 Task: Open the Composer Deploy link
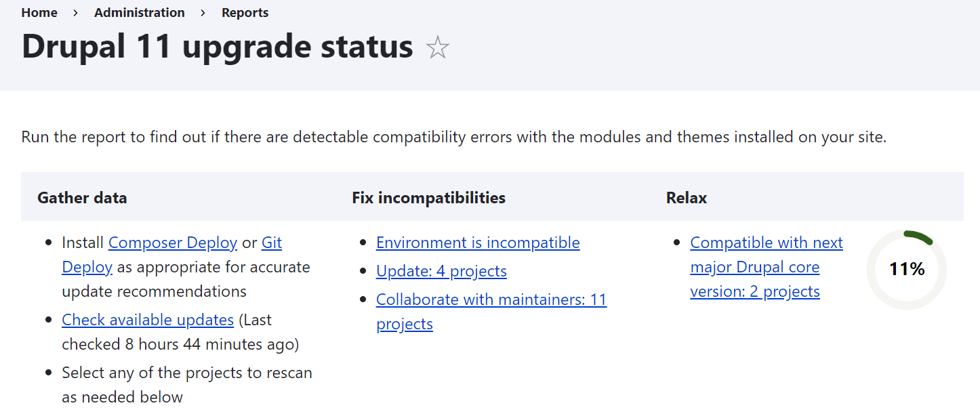[173, 242]
